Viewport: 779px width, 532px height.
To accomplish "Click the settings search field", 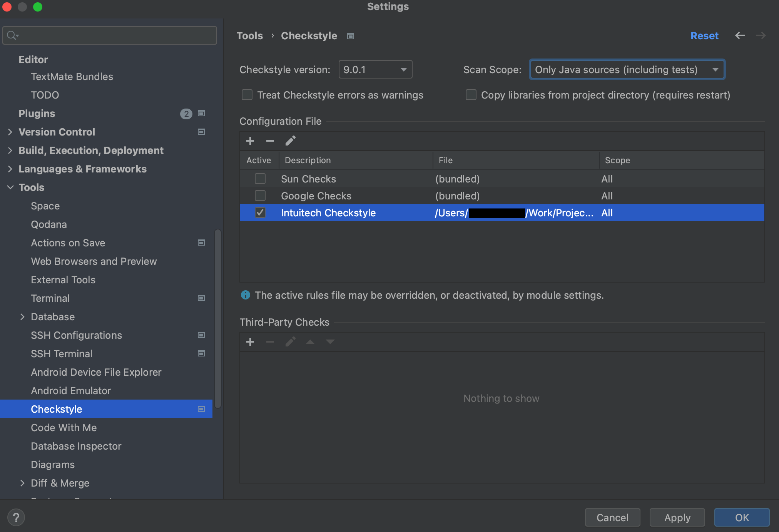I will point(109,35).
